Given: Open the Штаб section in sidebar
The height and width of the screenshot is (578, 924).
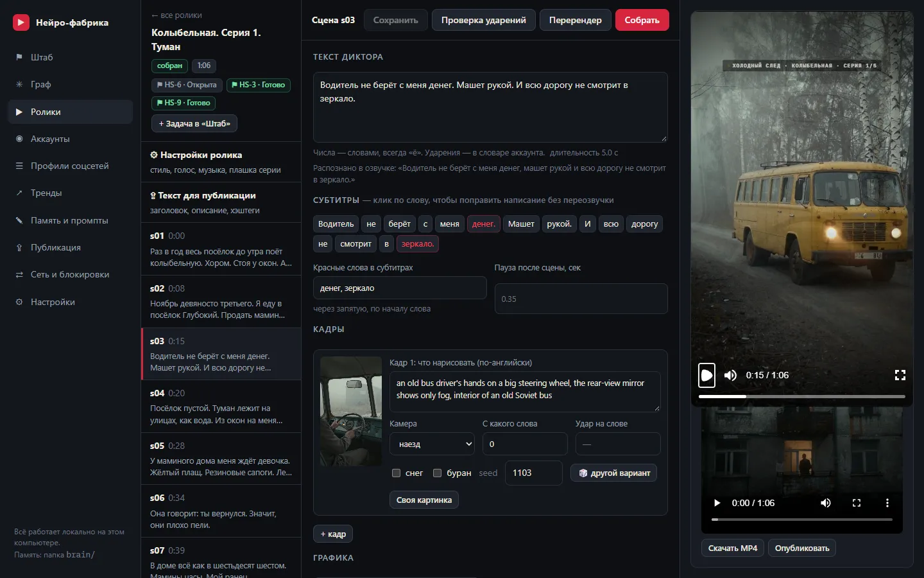Looking at the screenshot, I should click(x=70, y=57).
